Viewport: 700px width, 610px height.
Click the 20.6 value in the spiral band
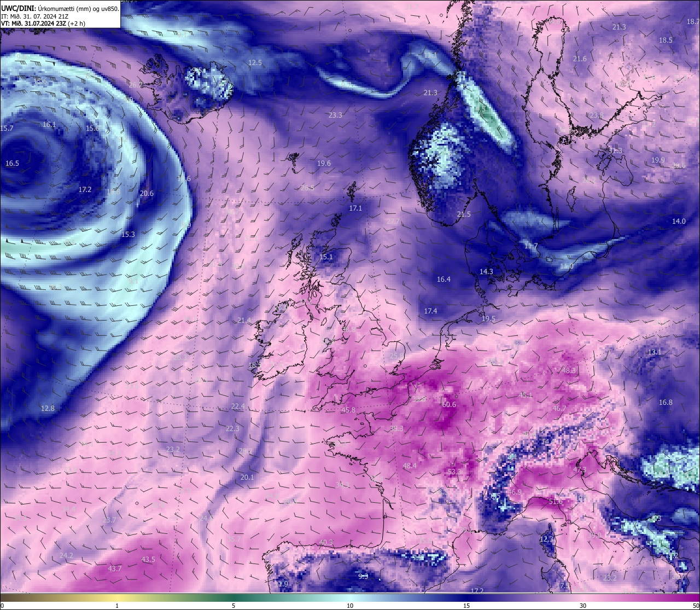click(x=147, y=193)
